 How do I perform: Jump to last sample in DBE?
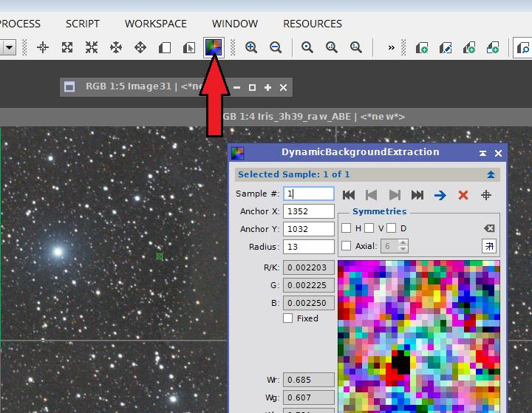(417, 195)
